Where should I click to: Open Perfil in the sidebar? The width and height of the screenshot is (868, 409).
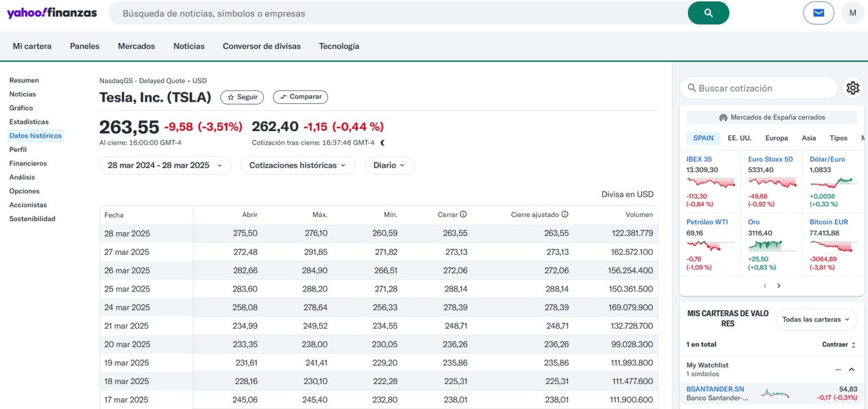tap(18, 150)
